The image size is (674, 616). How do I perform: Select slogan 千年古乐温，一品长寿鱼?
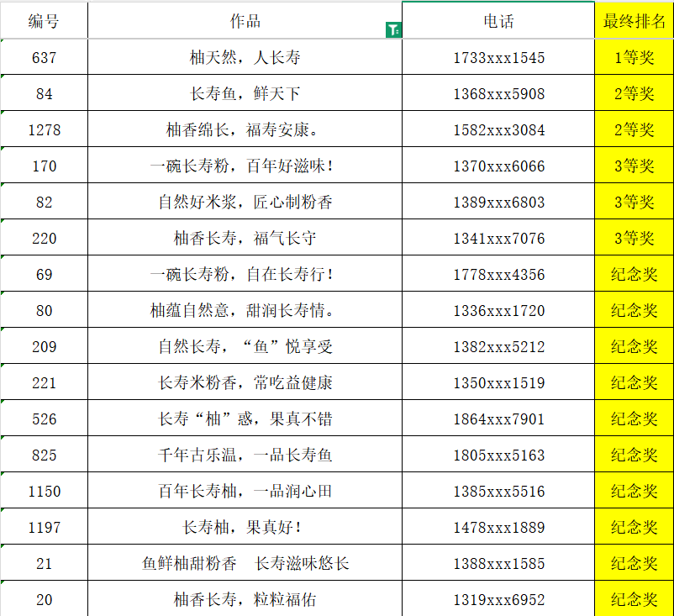pos(245,455)
